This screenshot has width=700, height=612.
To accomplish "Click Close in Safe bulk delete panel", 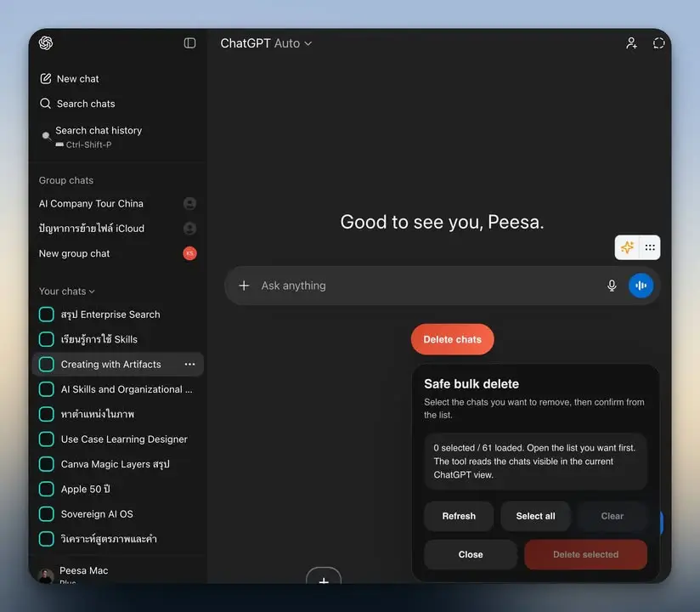I will click(x=471, y=554).
